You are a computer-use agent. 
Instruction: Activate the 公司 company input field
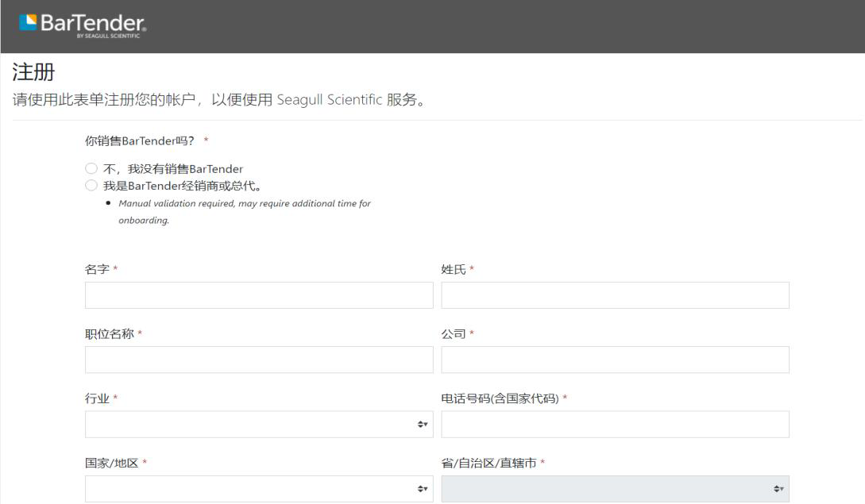pyautogui.click(x=615, y=360)
